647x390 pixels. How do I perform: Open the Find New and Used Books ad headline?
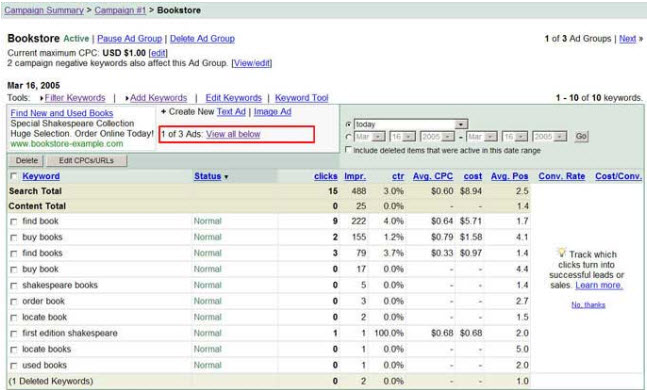click(x=62, y=113)
